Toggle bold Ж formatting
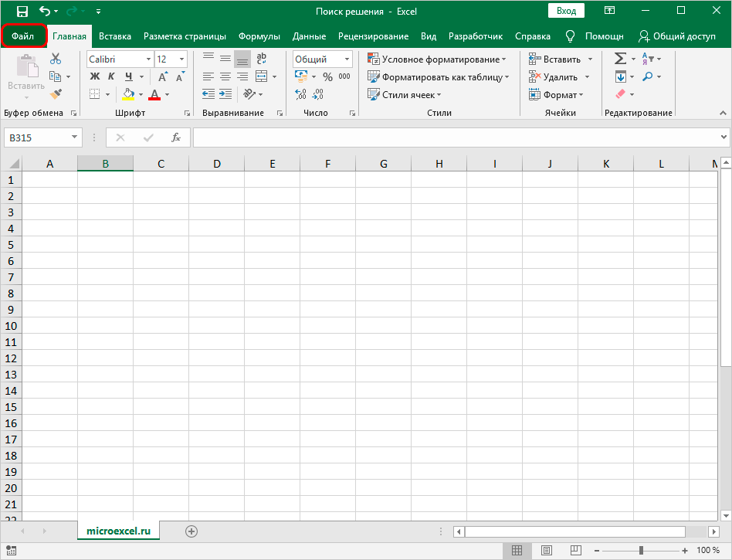The height and width of the screenshot is (560, 732). click(x=95, y=76)
